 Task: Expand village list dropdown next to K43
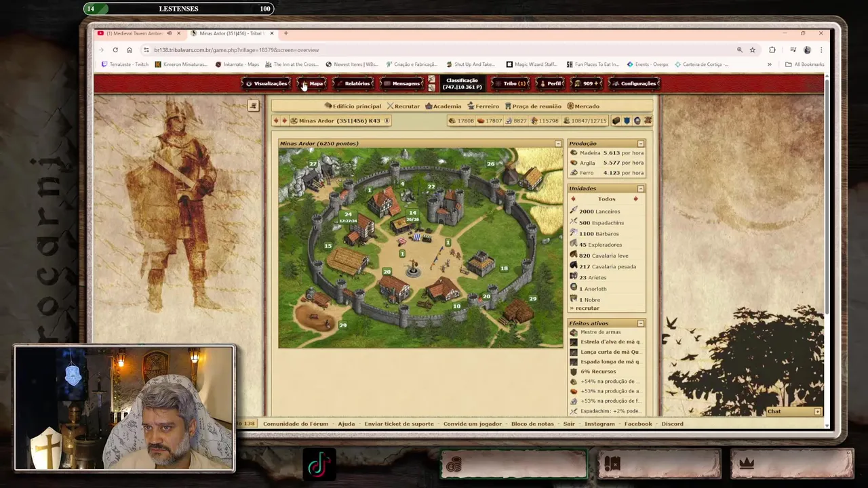coord(387,121)
